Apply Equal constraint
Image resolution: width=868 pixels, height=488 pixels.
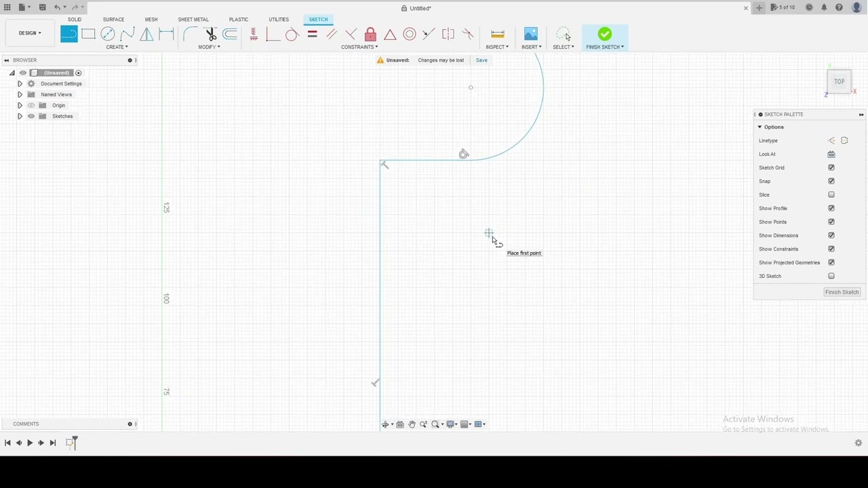click(x=312, y=34)
